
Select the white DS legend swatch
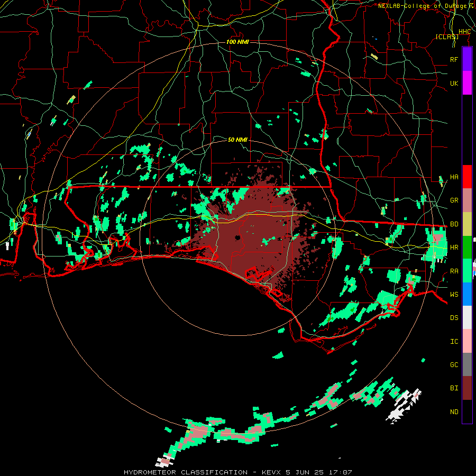pyautogui.click(x=467, y=317)
